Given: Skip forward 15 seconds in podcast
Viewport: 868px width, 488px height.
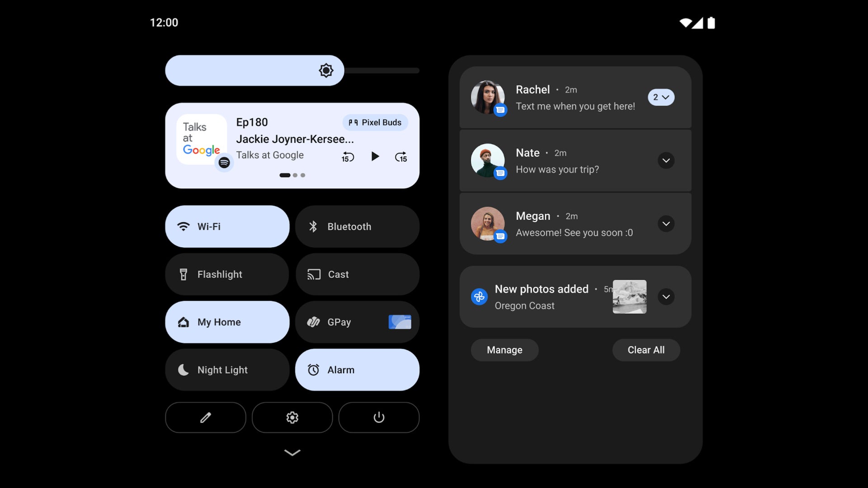Looking at the screenshot, I should [401, 156].
